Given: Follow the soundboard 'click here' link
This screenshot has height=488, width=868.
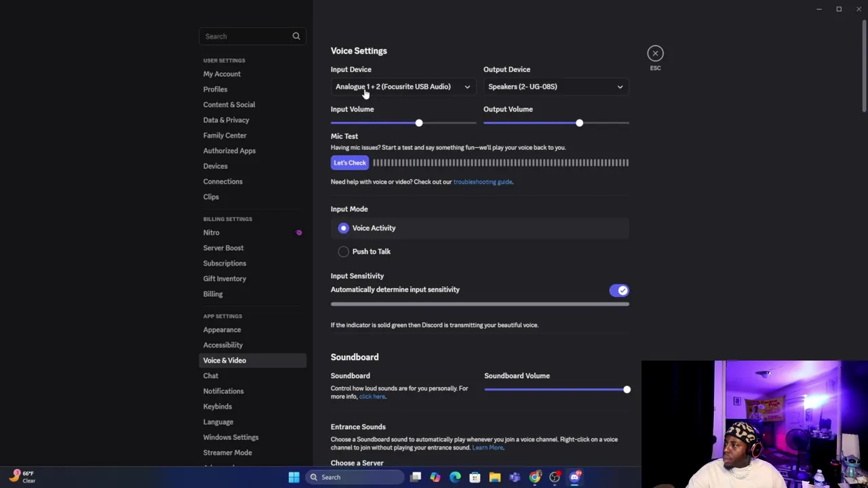Looking at the screenshot, I should point(372,396).
